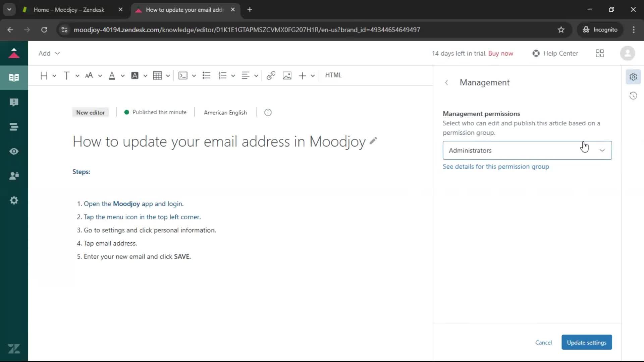Click the New editor badge
The width and height of the screenshot is (644, 362).
point(91,113)
